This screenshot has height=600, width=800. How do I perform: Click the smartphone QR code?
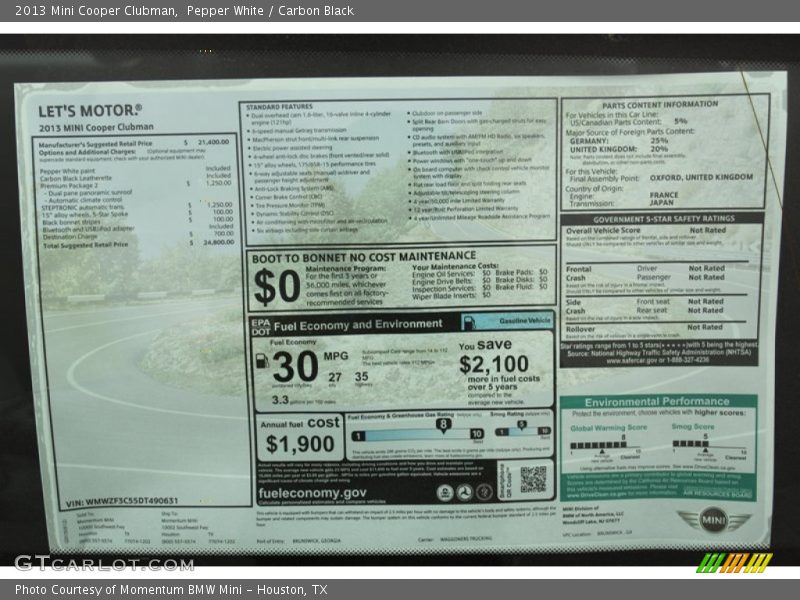[x=533, y=479]
